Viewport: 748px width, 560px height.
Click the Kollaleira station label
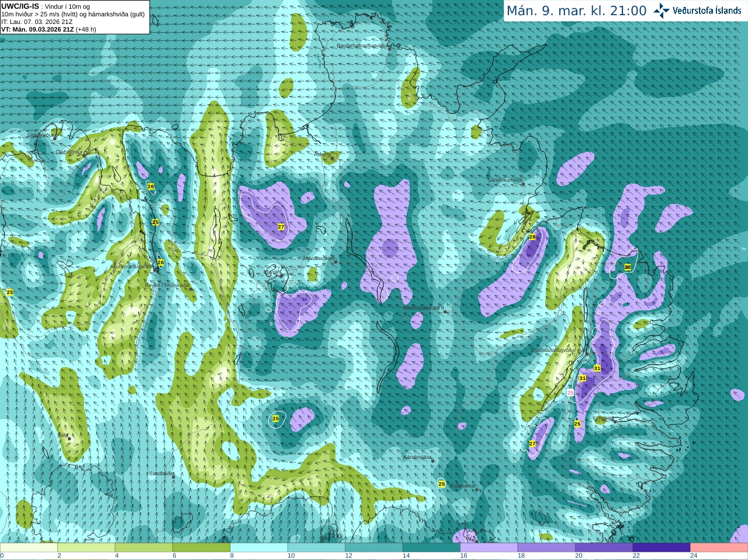point(603,418)
